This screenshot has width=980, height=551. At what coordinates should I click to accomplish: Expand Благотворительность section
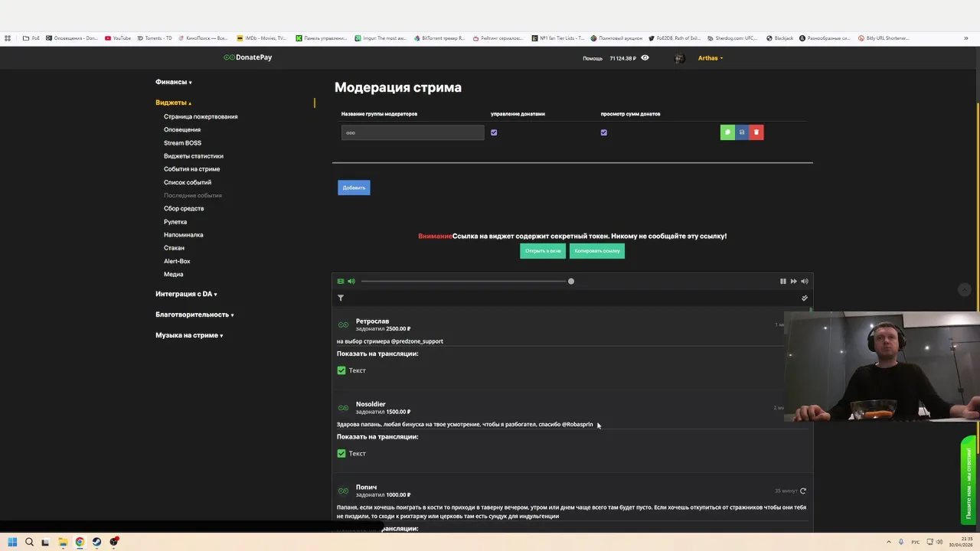(x=194, y=315)
